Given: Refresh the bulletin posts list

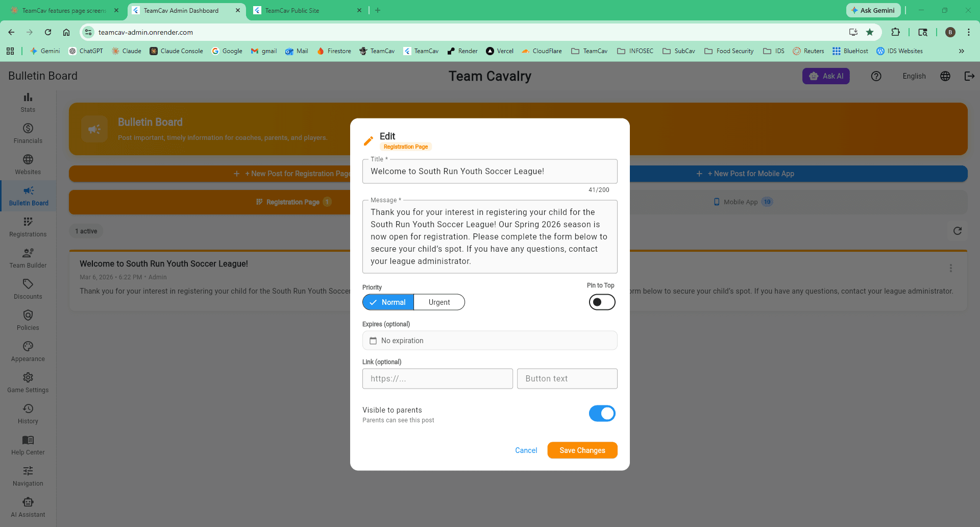Looking at the screenshot, I should 958,231.
